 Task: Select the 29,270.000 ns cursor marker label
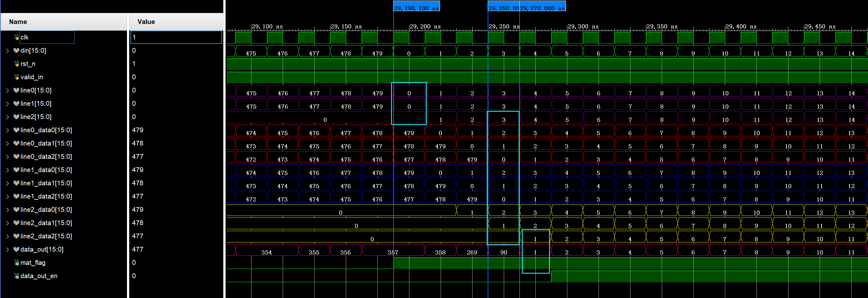coord(543,6)
